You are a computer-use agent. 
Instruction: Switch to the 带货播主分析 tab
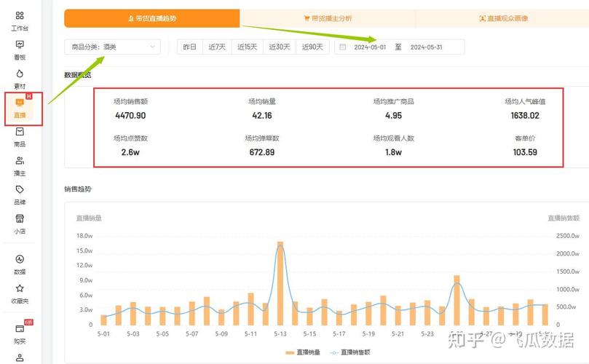(328, 18)
